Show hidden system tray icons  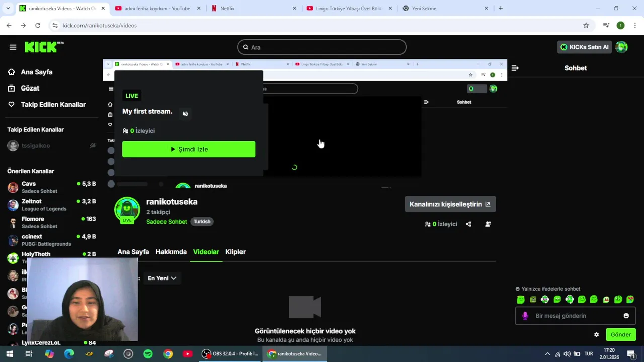click(x=547, y=354)
